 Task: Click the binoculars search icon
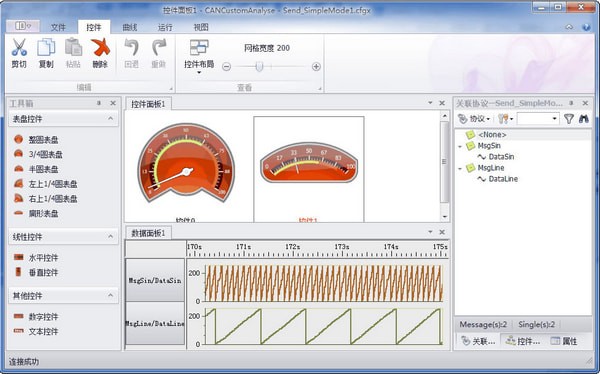pos(584,119)
